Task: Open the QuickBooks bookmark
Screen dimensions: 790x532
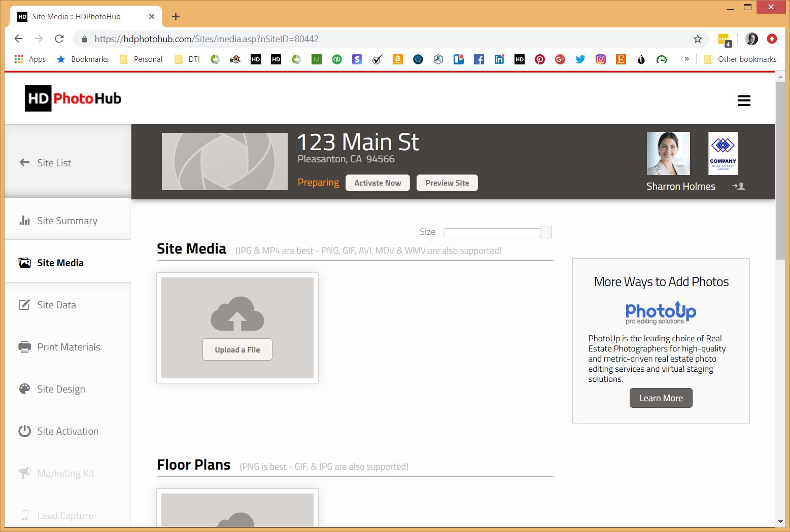Action: tap(337, 59)
